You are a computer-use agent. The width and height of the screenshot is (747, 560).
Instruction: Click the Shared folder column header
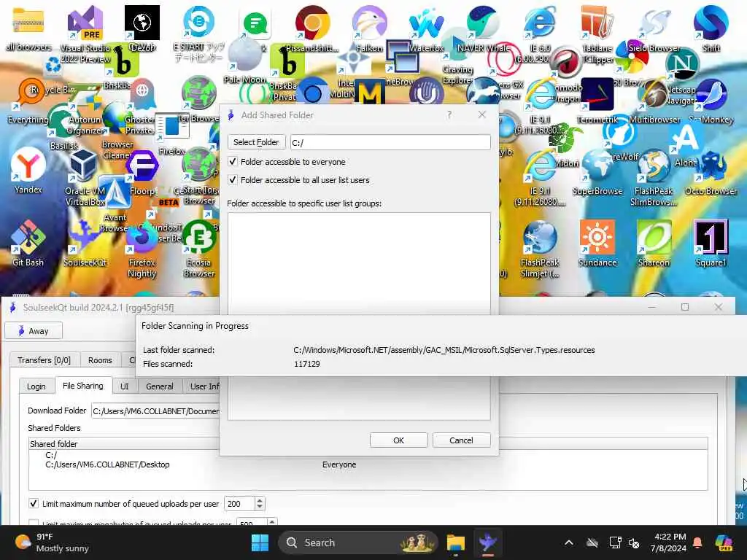tap(124, 443)
